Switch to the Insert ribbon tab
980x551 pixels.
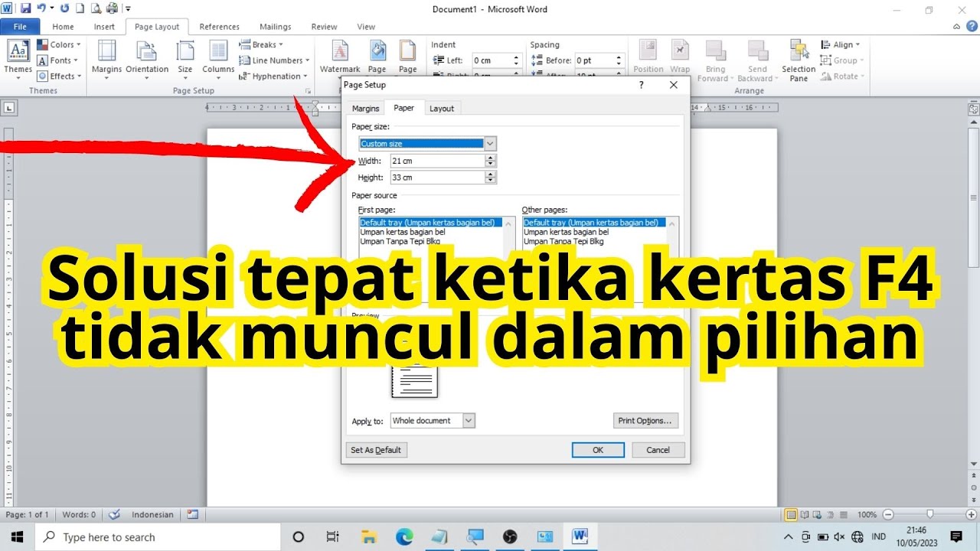104,27
